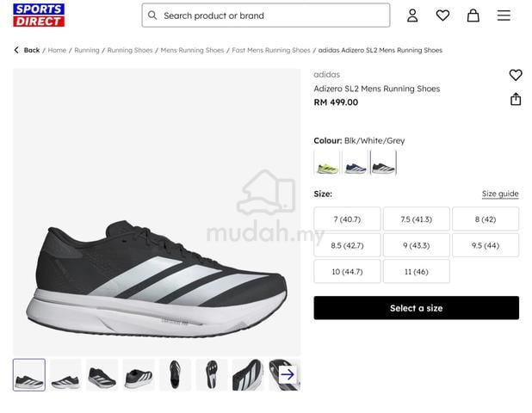Choose size 11 (46)

[417, 272]
